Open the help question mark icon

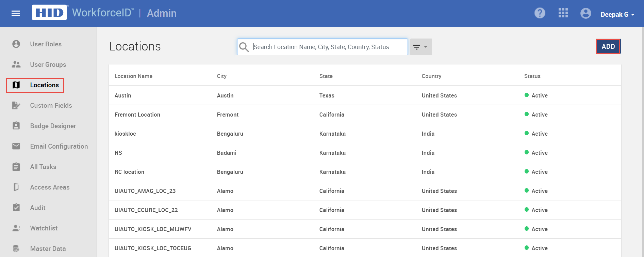tap(540, 13)
